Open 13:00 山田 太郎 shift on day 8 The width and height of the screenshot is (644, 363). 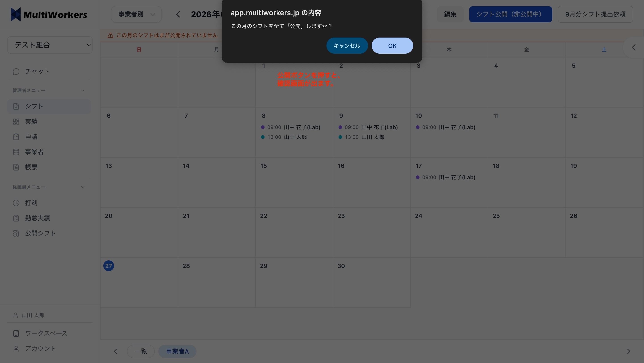[x=284, y=137]
